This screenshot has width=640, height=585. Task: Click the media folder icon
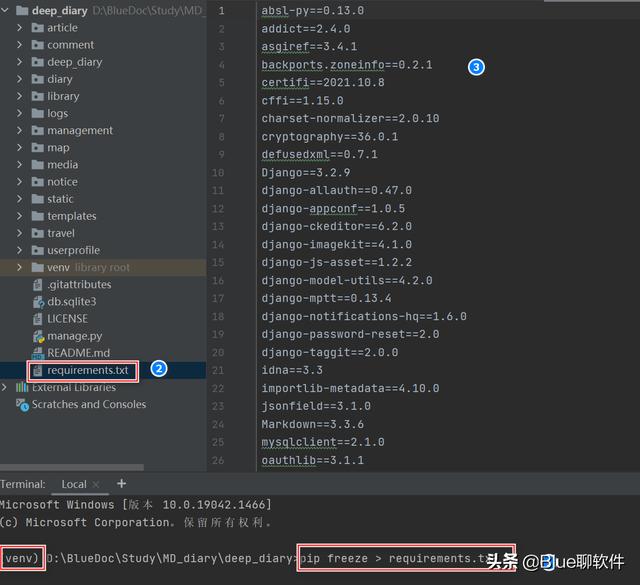pos(38,165)
